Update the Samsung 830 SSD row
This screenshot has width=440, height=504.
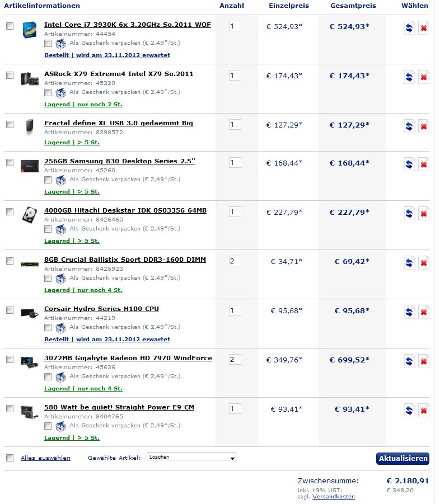coord(410,164)
